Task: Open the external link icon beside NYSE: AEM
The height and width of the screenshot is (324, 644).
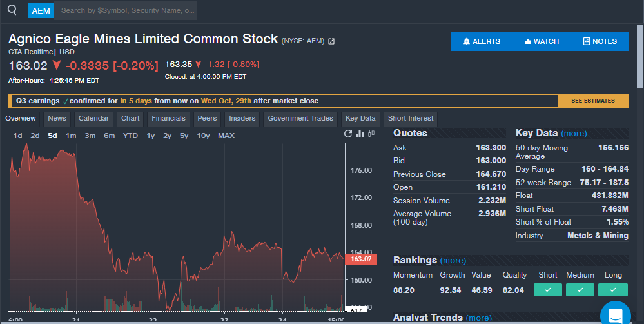Action: pos(331,41)
